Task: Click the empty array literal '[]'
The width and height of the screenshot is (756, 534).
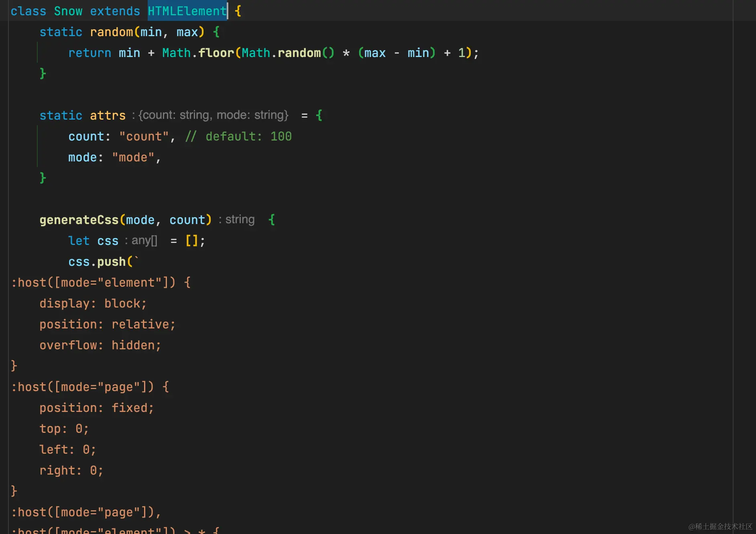Action: pyautogui.click(x=192, y=241)
